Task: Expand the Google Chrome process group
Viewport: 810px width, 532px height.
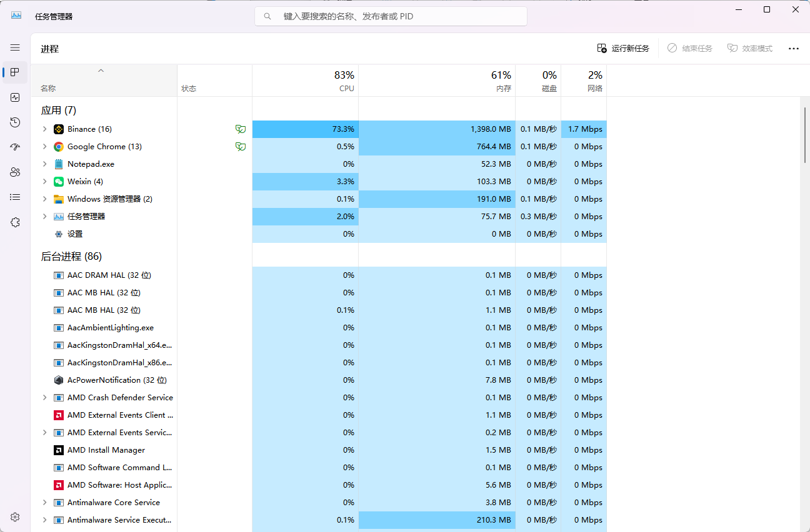Action: [44, 147]
